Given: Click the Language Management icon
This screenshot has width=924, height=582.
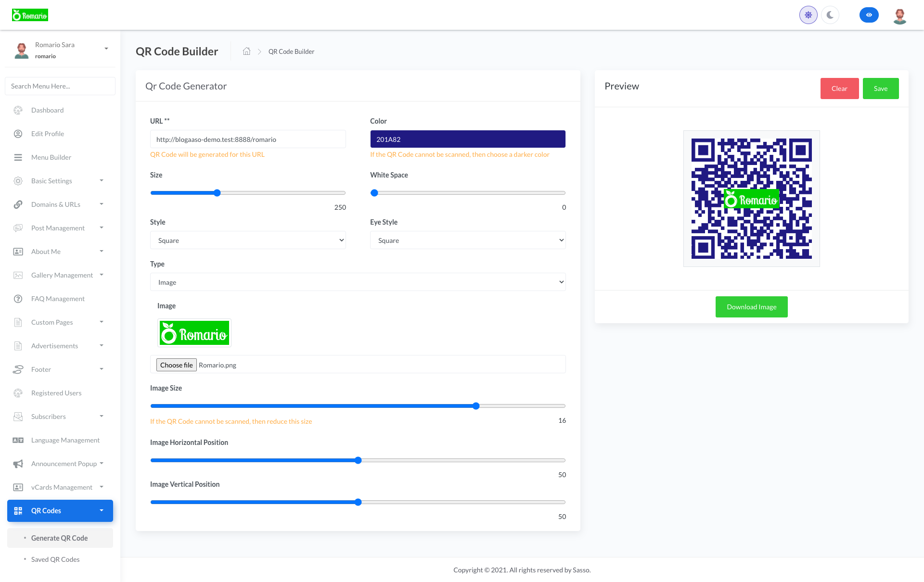Looking at the screenshot, I should [18, 440].
